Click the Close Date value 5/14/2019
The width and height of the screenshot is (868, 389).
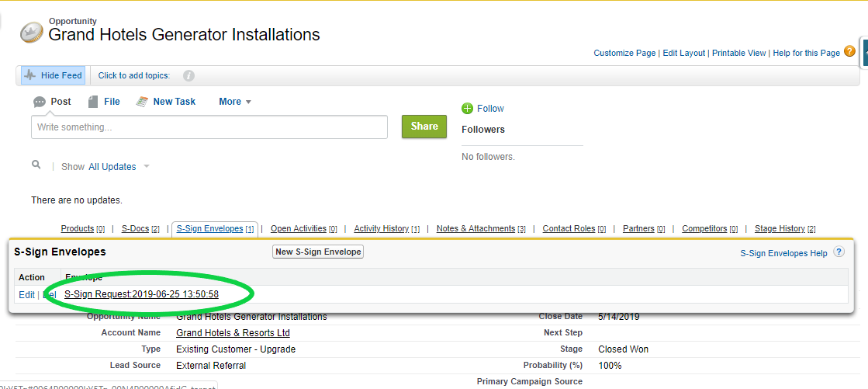coord(619,317)
